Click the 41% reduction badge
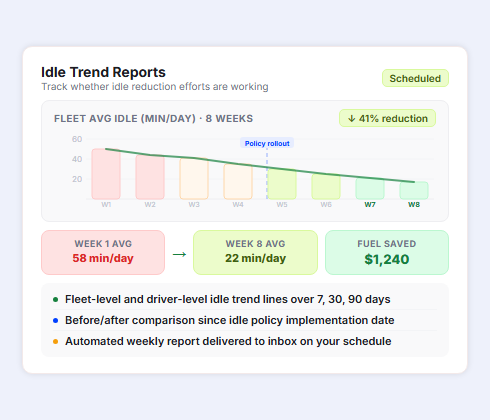 (x=387, y=118)
